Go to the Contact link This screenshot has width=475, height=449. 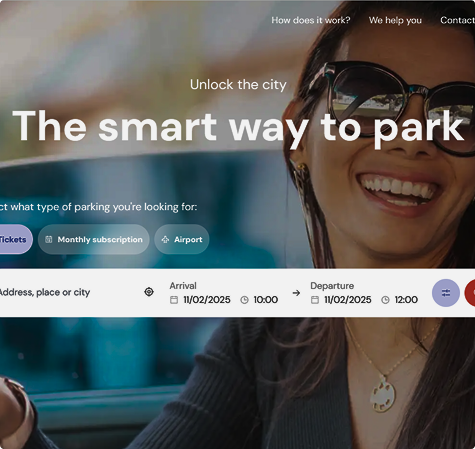pos(457,20)
